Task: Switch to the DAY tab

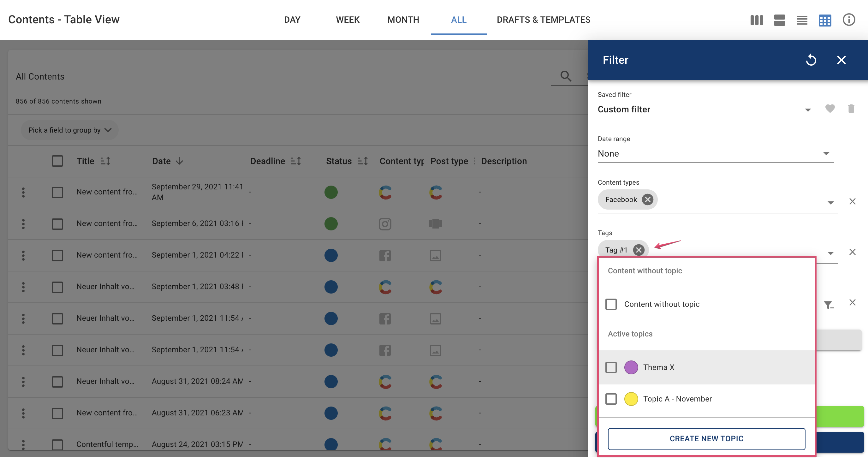Action: pyautogui.click(x=292, y=20)
